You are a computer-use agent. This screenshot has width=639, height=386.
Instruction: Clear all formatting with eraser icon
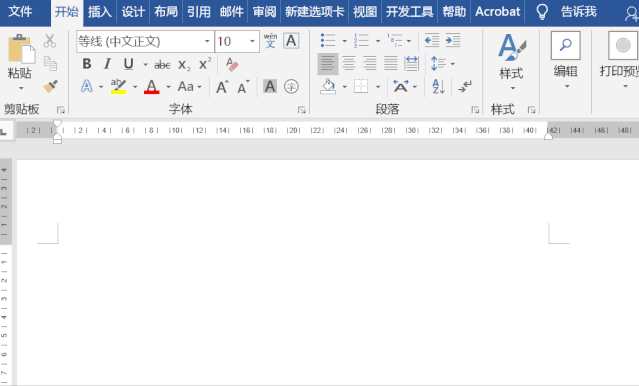[231, 64]
